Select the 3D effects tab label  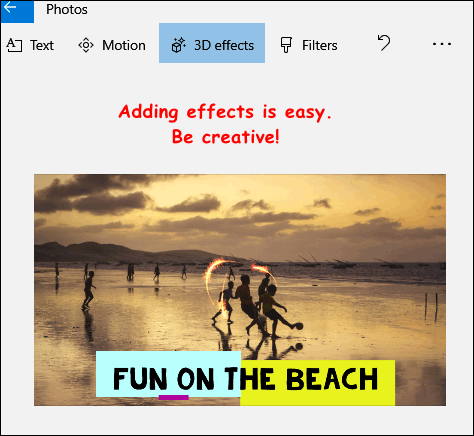tap(224, 45)
